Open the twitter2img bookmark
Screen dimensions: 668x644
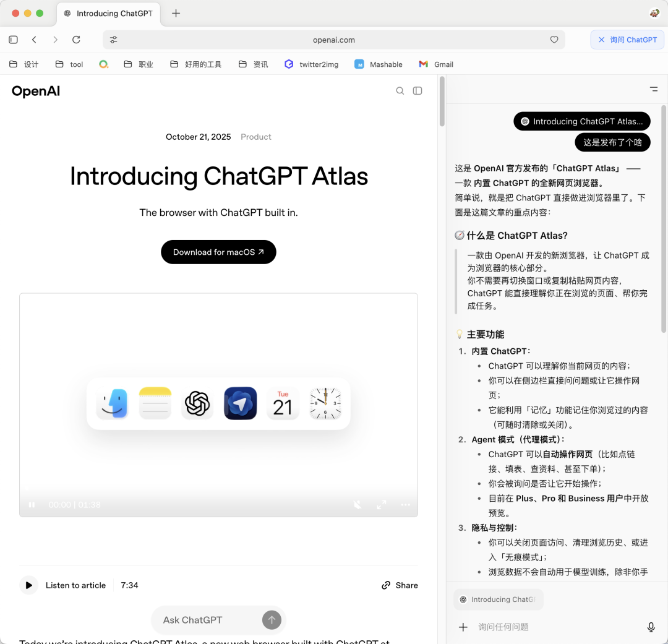(x=311, y=64)
